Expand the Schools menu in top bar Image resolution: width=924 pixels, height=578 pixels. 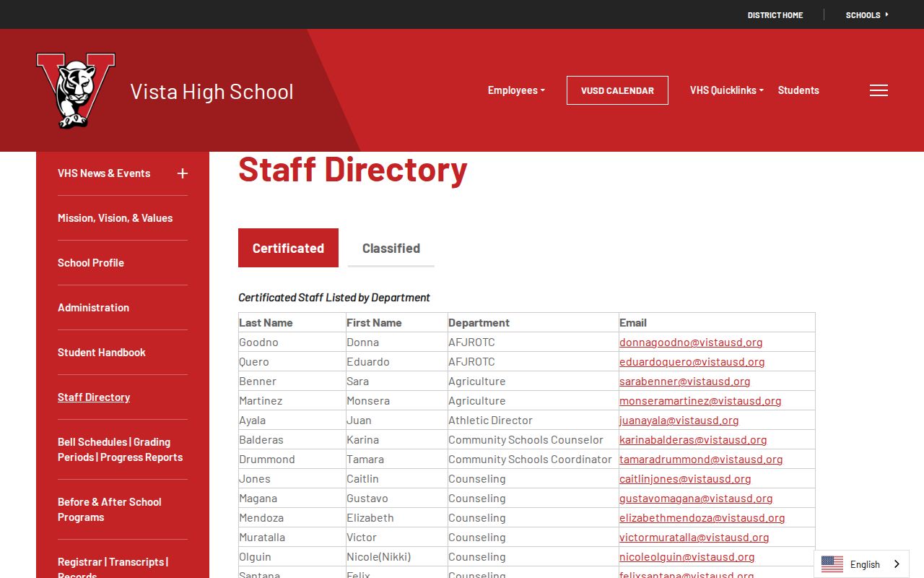tap(867, 14)
